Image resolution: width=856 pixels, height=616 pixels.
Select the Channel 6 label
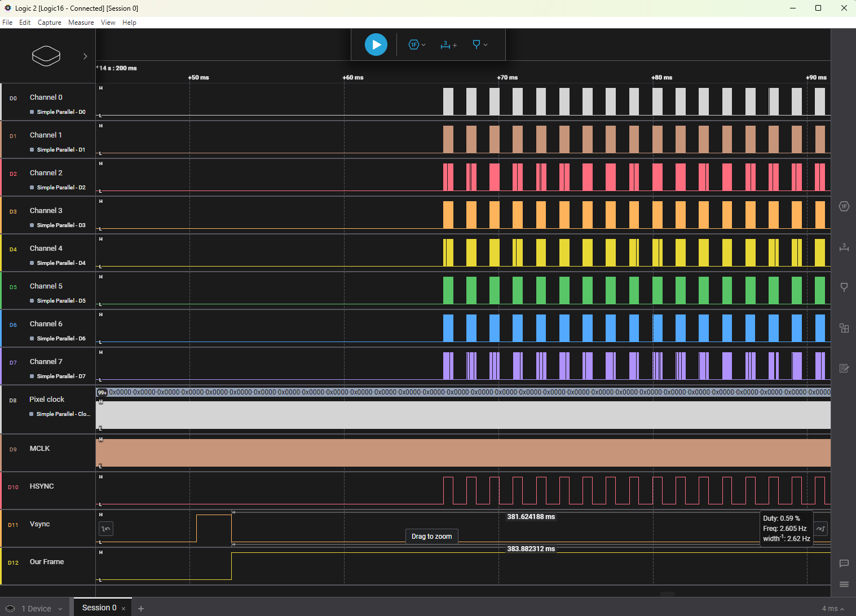46,324
